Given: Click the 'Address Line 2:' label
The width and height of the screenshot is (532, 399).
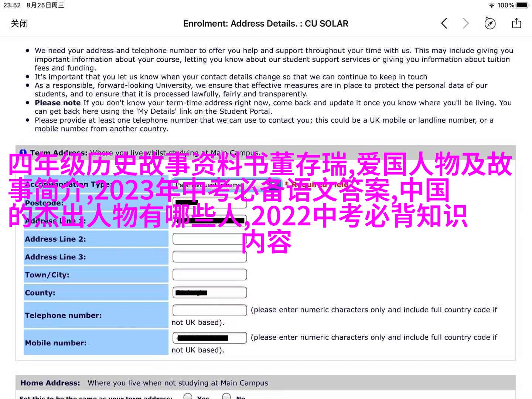Looking at the screenshot, I should 55,239.
